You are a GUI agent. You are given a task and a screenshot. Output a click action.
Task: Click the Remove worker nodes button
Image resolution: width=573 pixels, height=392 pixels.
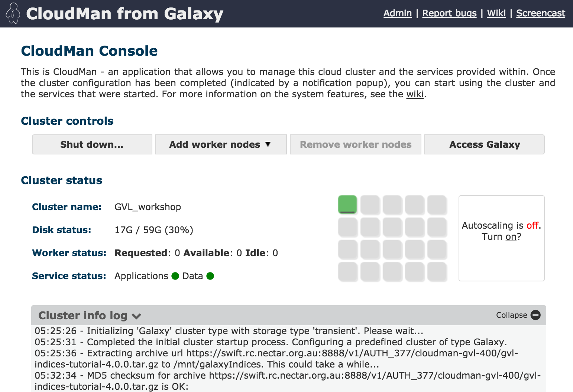(356, 144)
